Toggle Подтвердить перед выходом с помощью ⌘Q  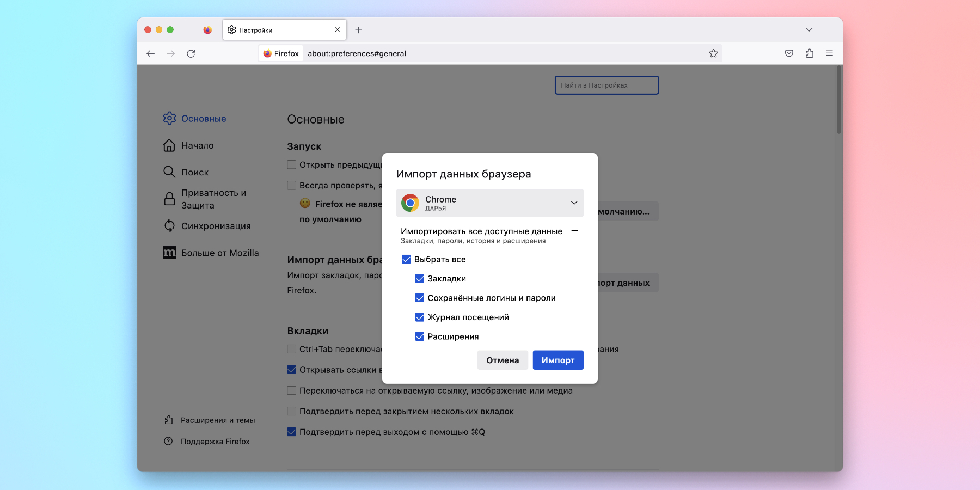tap(292, 432)
